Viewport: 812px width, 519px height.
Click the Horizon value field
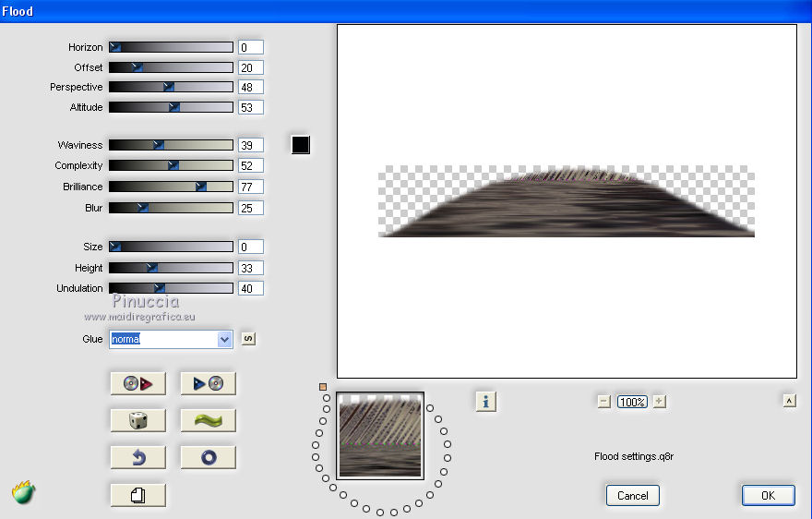[x=250, y=47]
